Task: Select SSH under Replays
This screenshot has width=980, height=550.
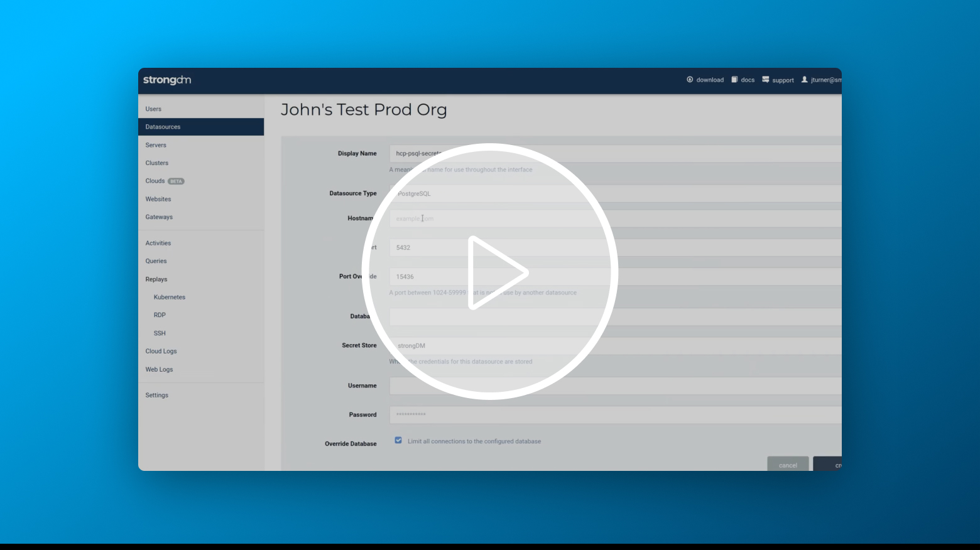Action: click(160, 333)
